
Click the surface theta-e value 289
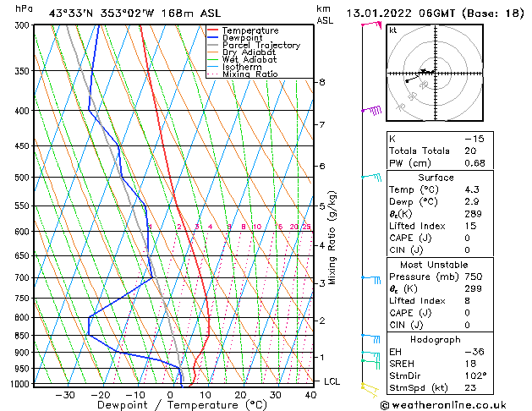coord(474,214)
